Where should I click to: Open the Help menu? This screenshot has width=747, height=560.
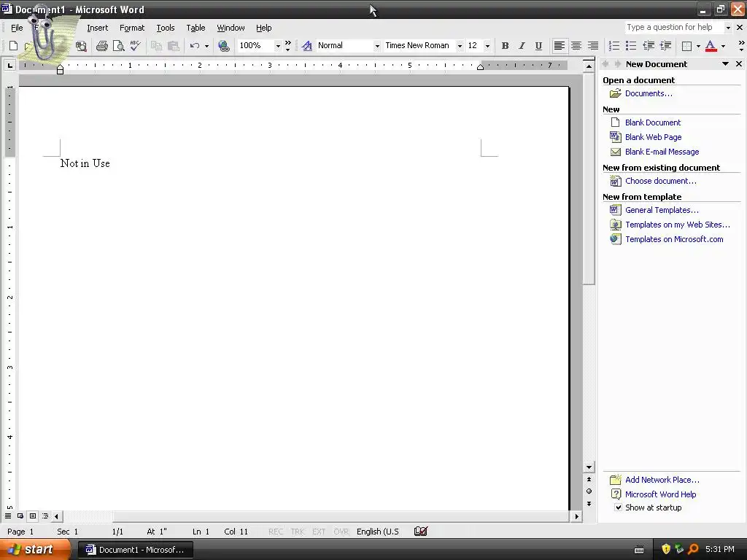coord(263,28)
